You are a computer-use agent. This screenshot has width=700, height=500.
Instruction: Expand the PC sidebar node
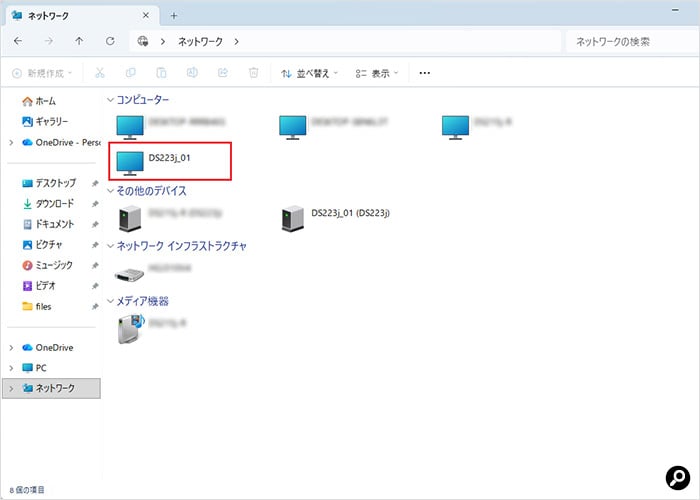(x=11, y=368)
